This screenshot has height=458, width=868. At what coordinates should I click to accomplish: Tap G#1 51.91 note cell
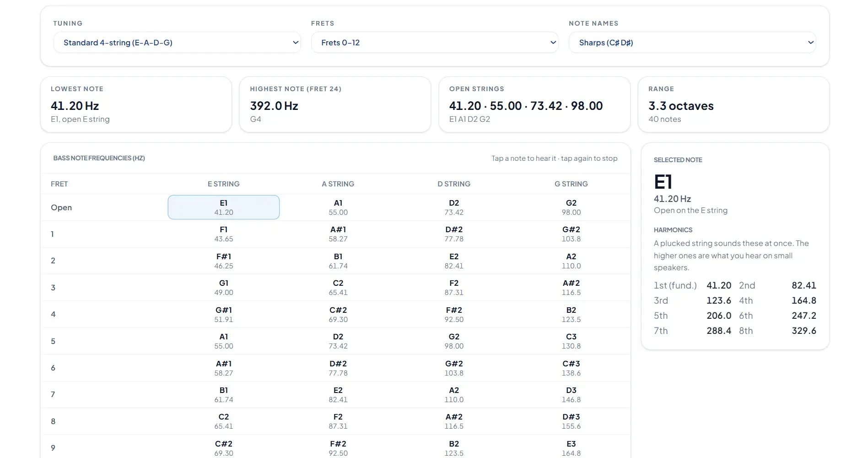click(x=224, y=315)
